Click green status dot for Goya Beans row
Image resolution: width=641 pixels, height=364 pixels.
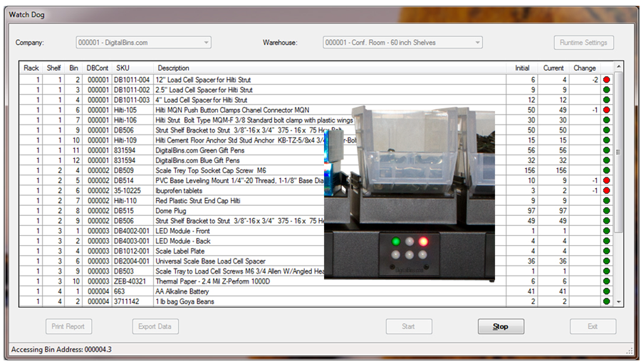[606, 301]
